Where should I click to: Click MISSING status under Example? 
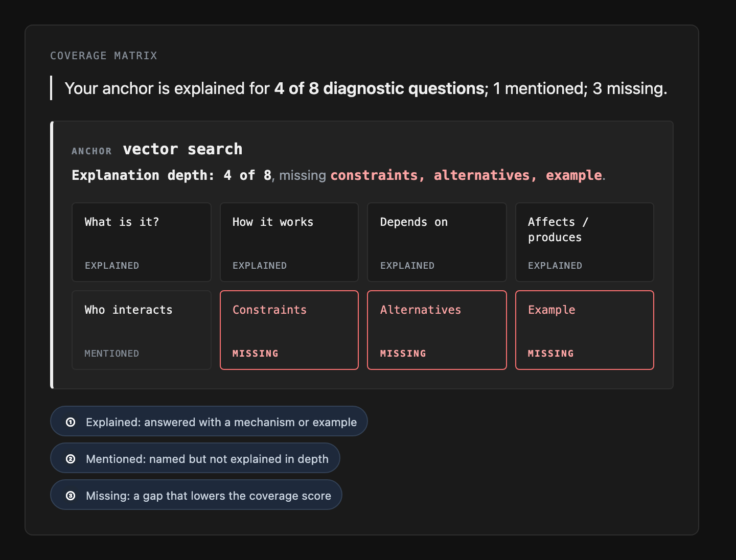551,354
